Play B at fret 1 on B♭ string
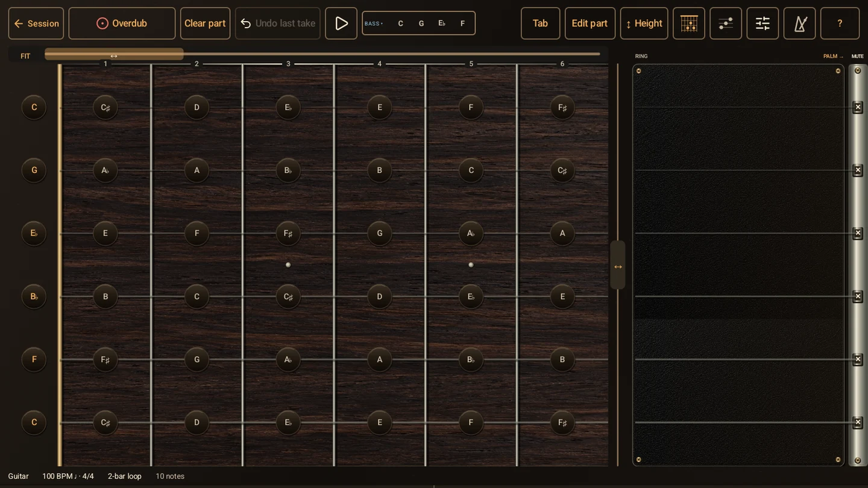Viewport: 868px width, 488px height. 105,296
